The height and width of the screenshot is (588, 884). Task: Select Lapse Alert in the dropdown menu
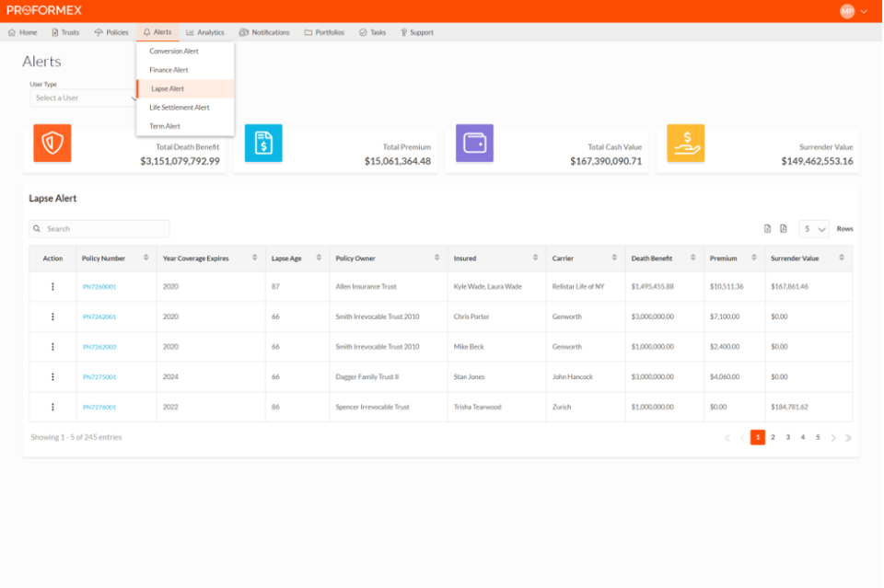(x=185, y=88)
